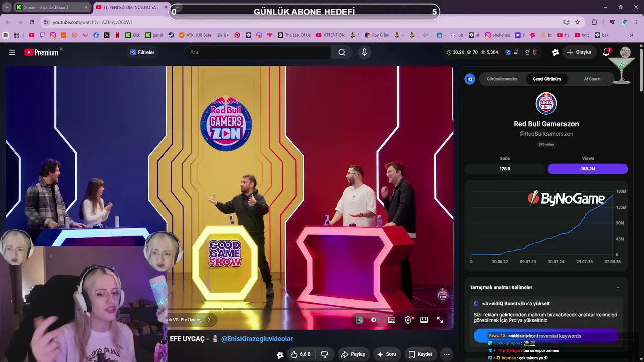Open the ATK HUB Beta bookmark
This screenshot has height=362, width=644.
pyautogui.click(x=195, y=35)
